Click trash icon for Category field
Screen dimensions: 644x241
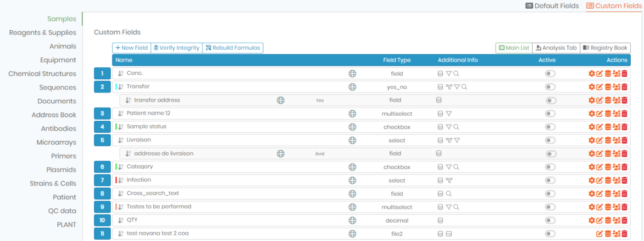[x=625, y=167]
